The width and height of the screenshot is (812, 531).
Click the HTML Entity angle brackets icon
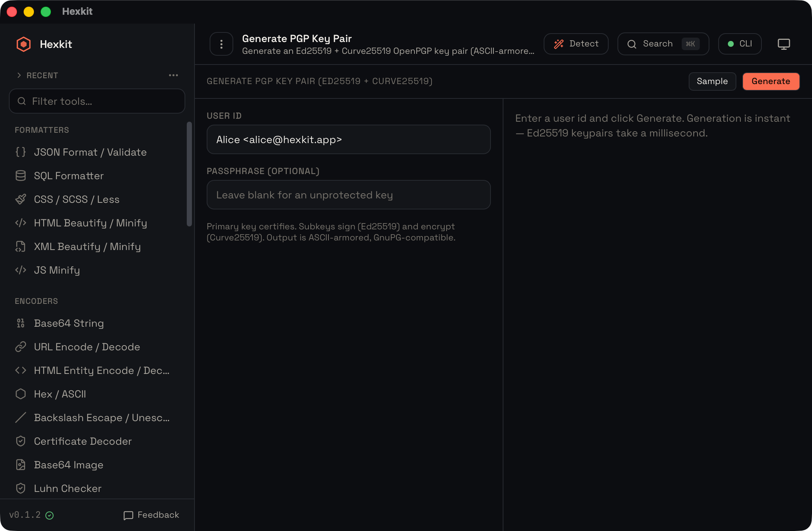[x=21, y=370]
